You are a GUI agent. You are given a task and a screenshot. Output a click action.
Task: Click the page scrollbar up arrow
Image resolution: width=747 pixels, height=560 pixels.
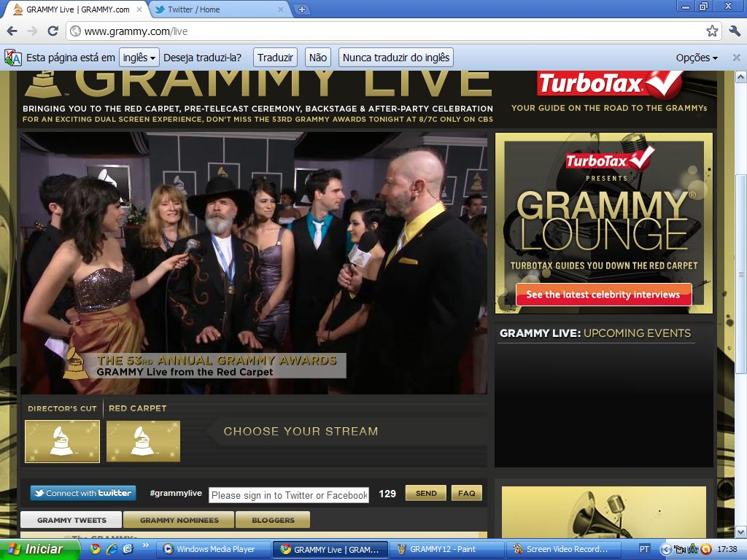(x=741, y=77)
